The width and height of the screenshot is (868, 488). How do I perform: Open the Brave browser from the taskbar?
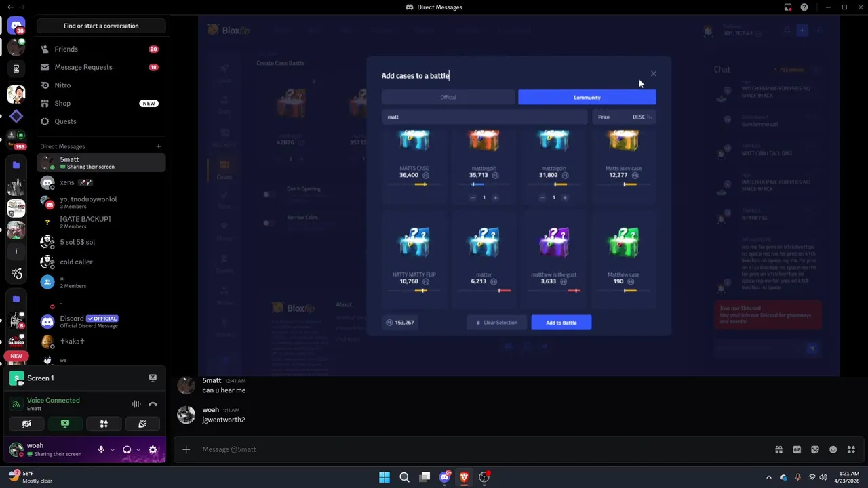[465, 477]
